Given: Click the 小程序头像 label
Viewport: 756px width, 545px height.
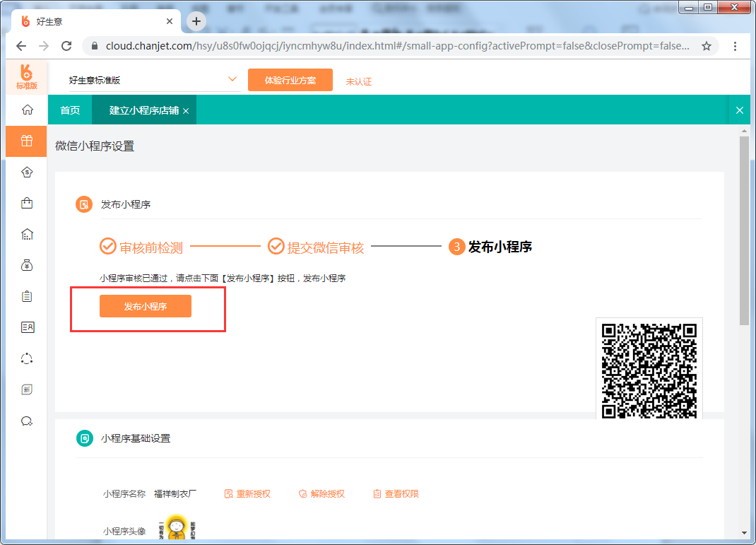Looking at the screenshot, I should click(124, 532).
